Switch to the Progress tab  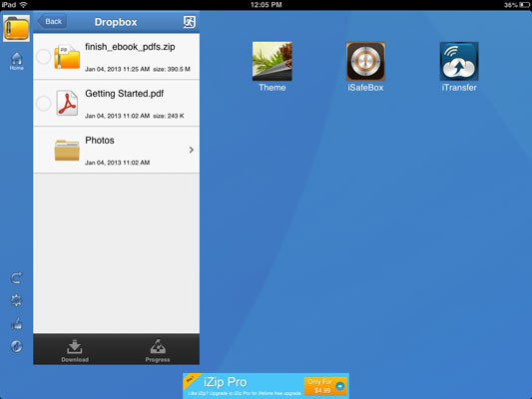158,350
